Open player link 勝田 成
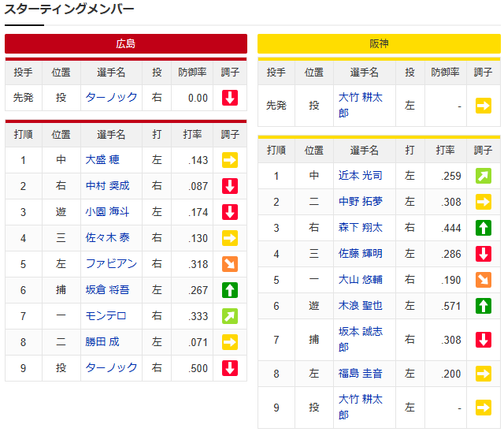Screen dimensions: 504x432 pyautogui.click(x=102, y=342)
